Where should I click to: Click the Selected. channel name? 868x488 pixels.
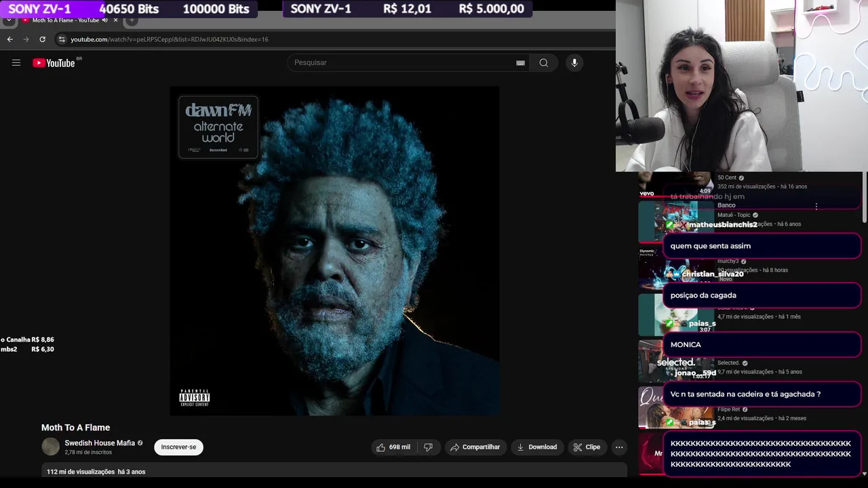point(728,363)
